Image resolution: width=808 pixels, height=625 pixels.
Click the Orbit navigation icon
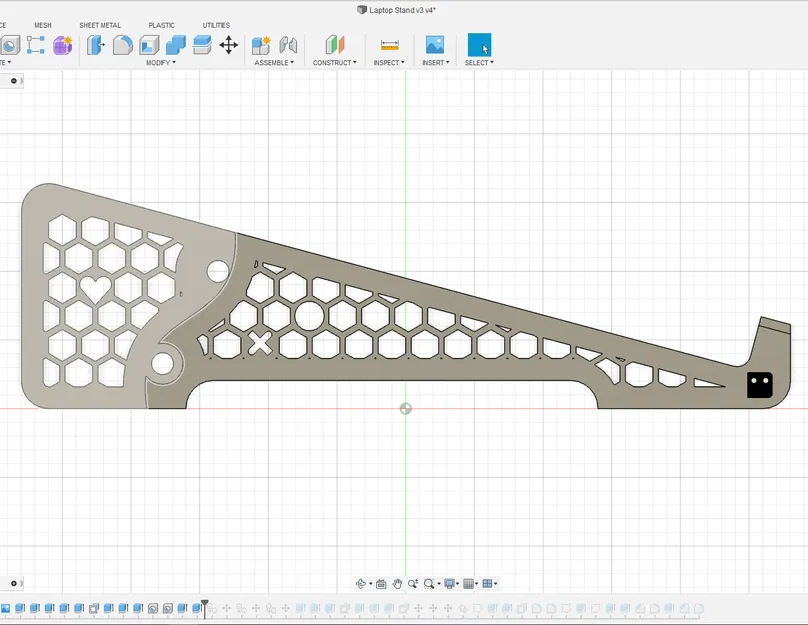coord(361,584)
